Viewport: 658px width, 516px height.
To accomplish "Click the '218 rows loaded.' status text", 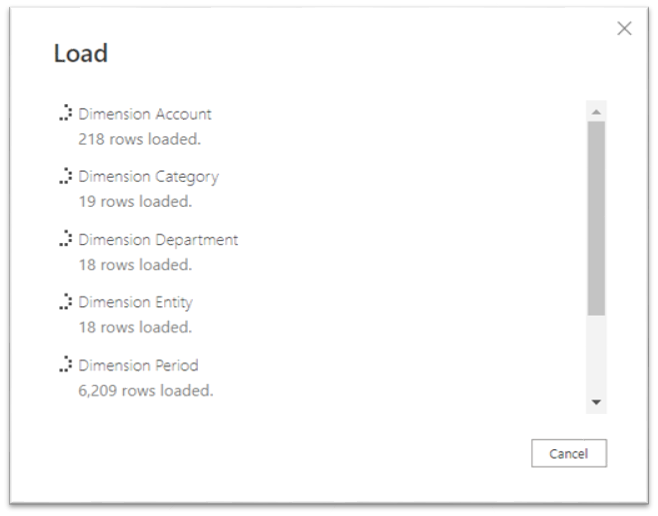I will [x=139, y=139].
